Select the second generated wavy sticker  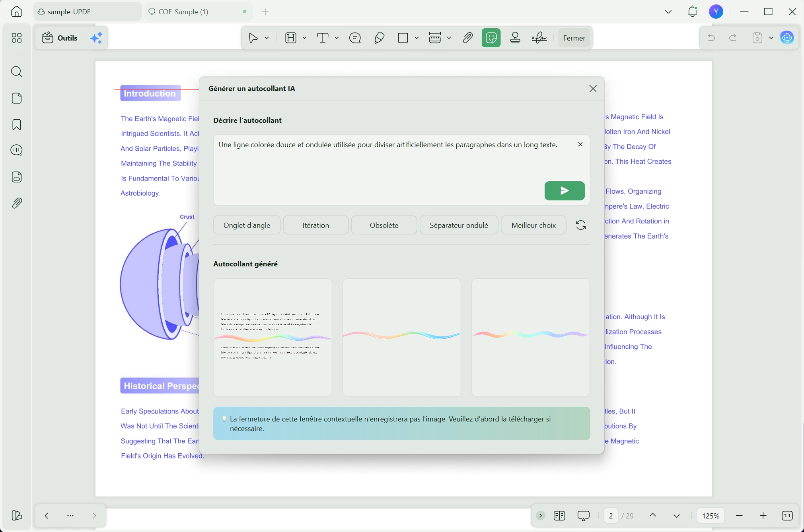pos(401,337)
